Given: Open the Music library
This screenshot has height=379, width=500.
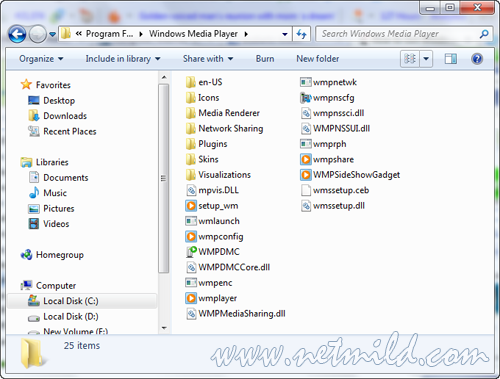Looking at the screenshot, I should point(48,193).
